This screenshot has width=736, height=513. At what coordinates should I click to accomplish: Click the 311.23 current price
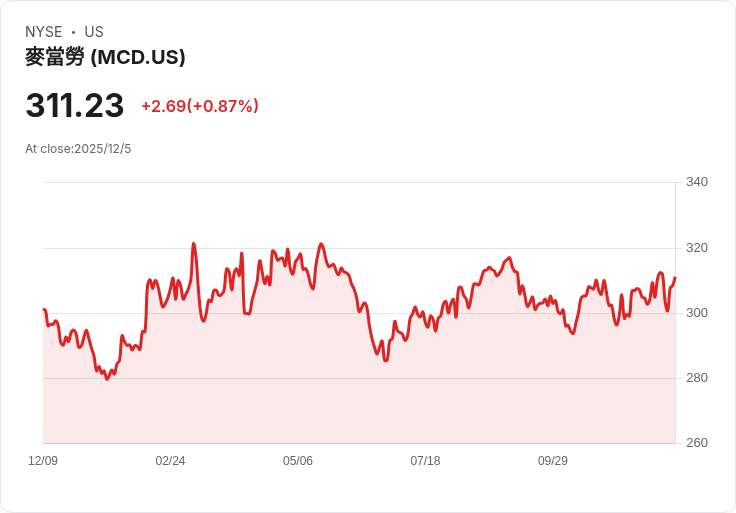[x=75, y=105]
